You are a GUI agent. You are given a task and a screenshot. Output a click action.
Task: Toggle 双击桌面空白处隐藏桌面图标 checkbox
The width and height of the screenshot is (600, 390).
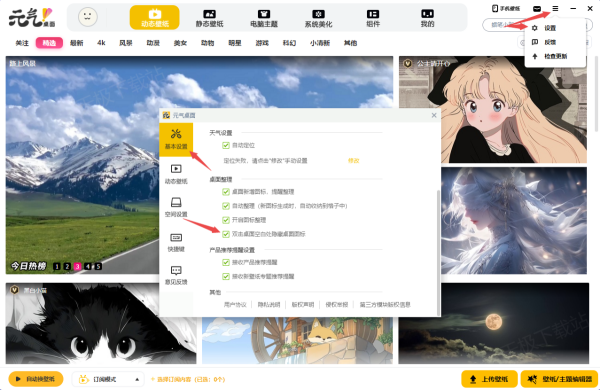point(226,234)
